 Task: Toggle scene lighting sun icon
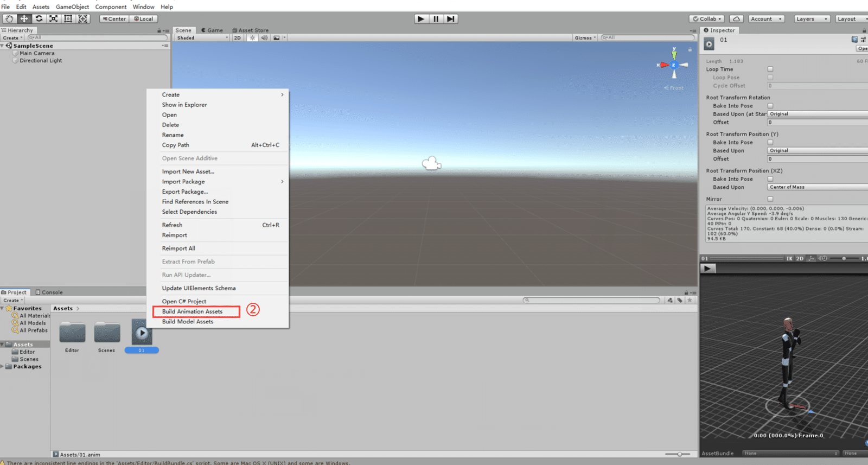click(x=252, y=38)
